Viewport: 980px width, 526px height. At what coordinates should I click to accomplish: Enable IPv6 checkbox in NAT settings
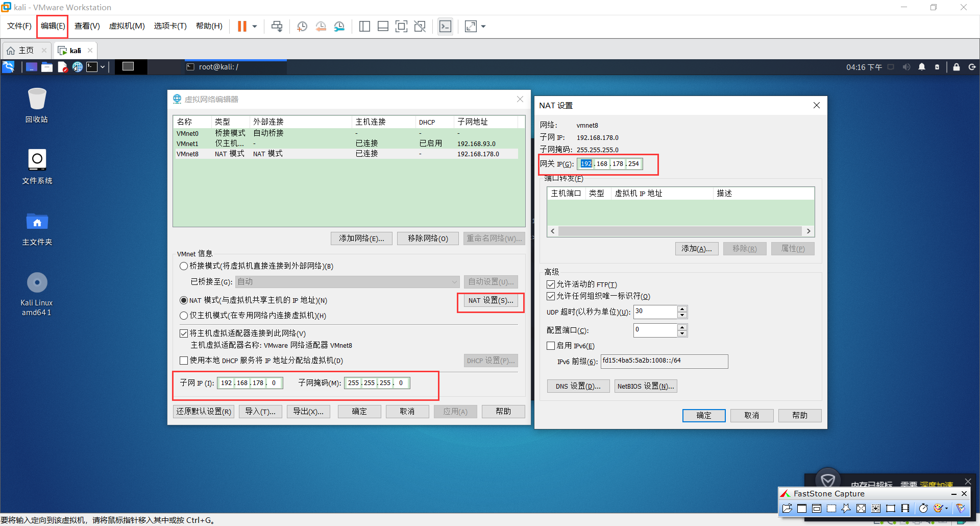(551, 346)
